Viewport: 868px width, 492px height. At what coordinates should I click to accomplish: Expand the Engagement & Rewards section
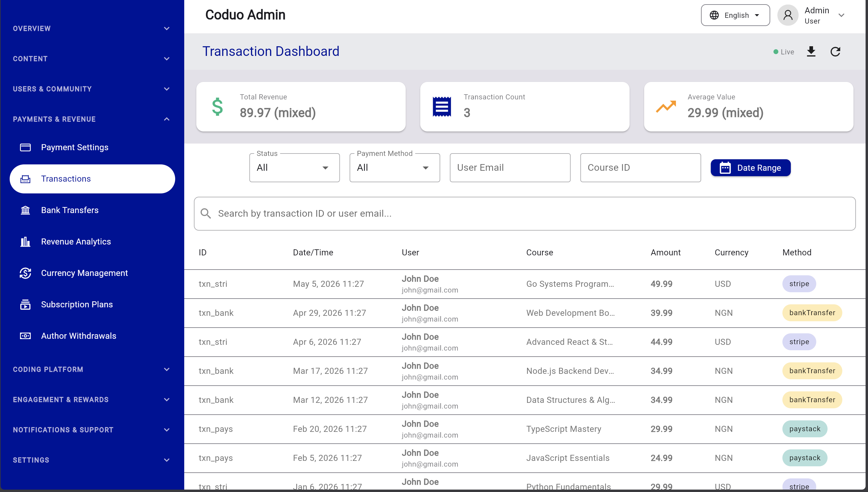(x=92, y=400)
